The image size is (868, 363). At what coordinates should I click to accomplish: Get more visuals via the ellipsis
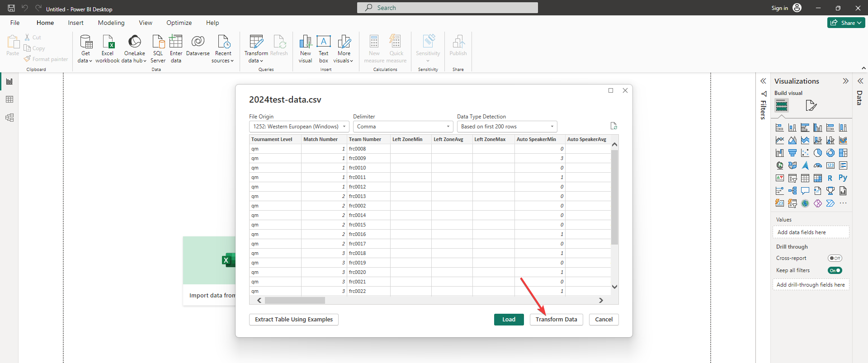[843, 203]
